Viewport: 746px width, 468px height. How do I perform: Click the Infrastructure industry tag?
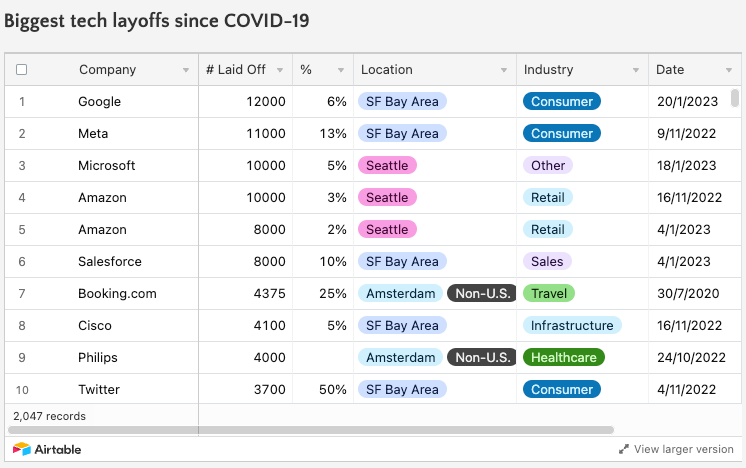point(572,325)
